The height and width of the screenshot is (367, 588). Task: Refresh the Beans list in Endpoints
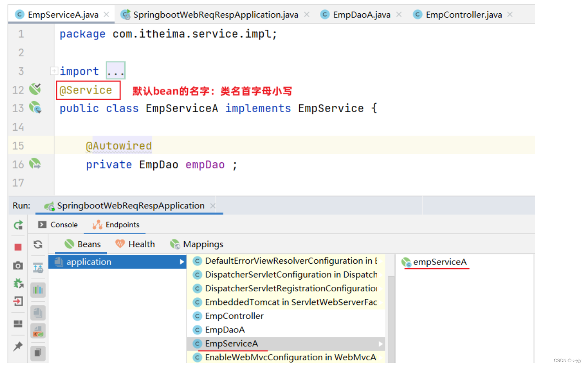(38, 244)
